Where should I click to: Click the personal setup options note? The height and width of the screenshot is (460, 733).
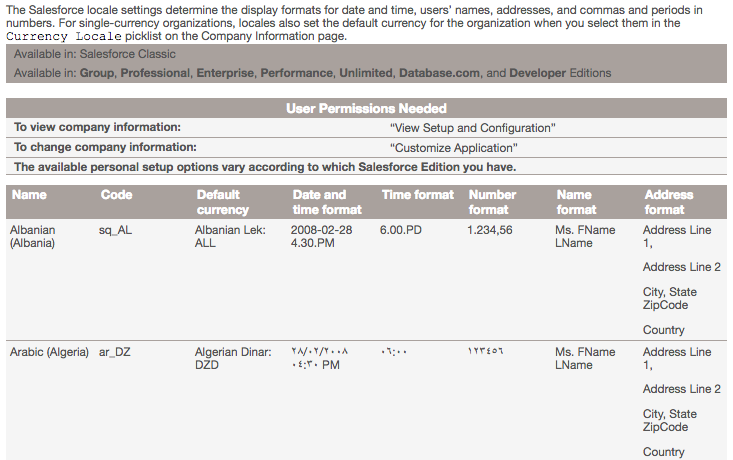[x=265, y=167]
